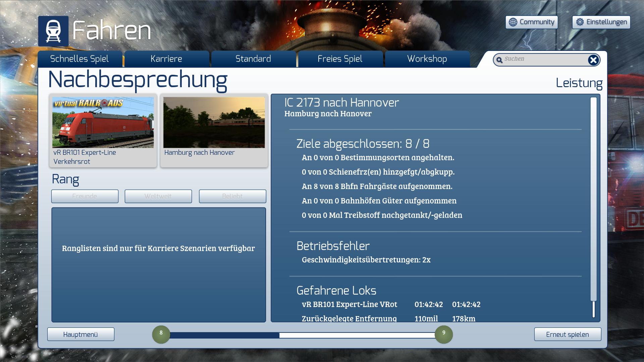Screen dimensions: 644x362
Task: Click the level 9 badge circle
Action: [x=443, y=334]
